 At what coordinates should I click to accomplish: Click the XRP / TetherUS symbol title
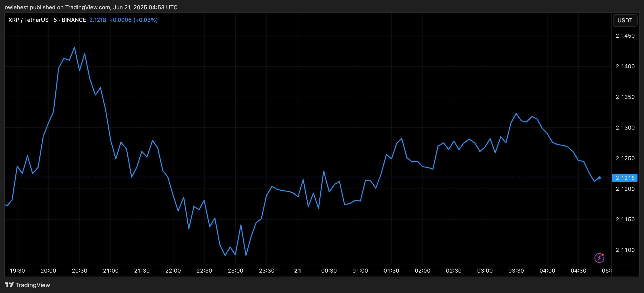[28, 20]
